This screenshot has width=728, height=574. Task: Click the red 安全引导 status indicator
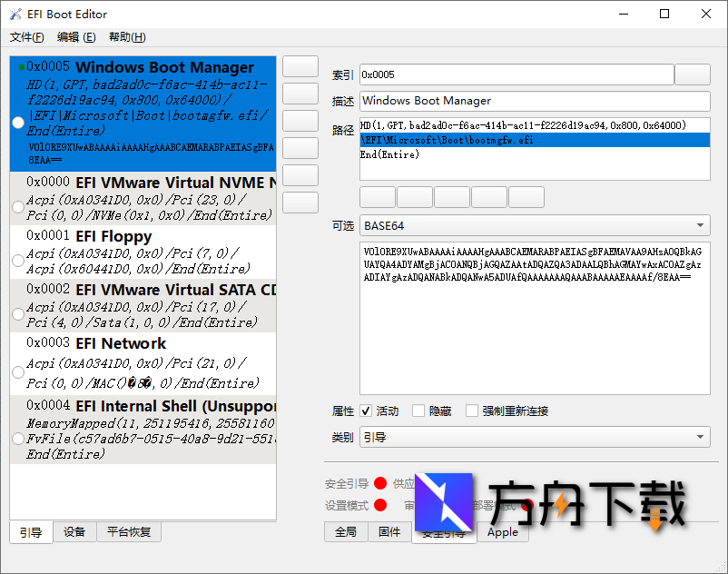(x=380, y=483)
